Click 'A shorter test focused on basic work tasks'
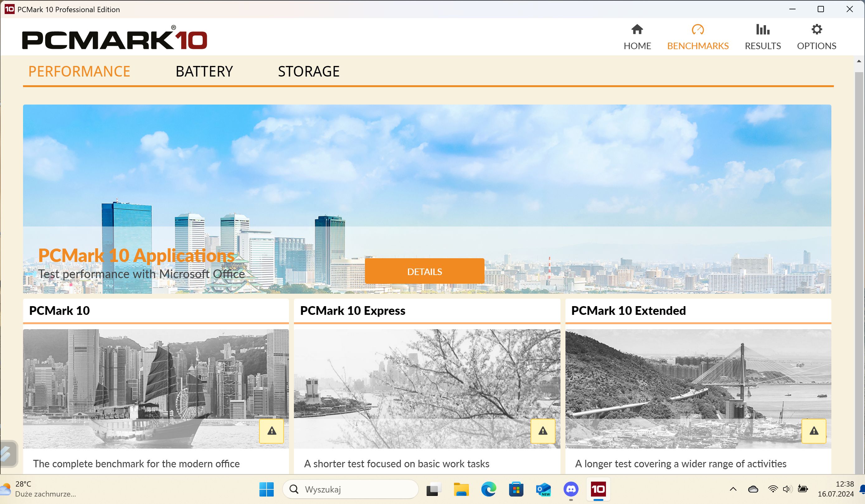Image resolution: width=865 pixels, height=504 pixels. click(396, 464)
